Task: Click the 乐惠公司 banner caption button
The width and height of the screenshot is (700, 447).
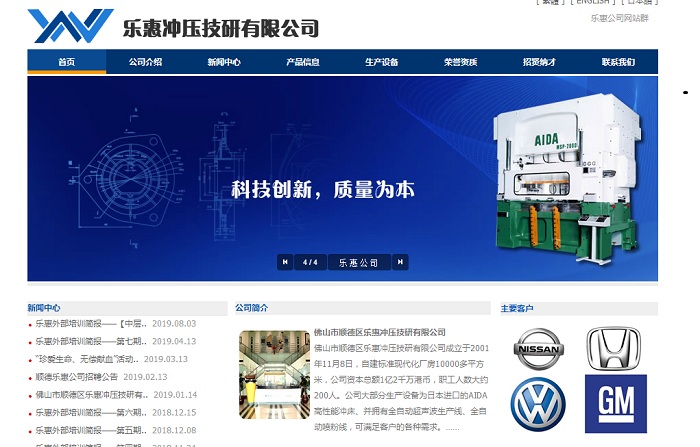Action: 358,263
